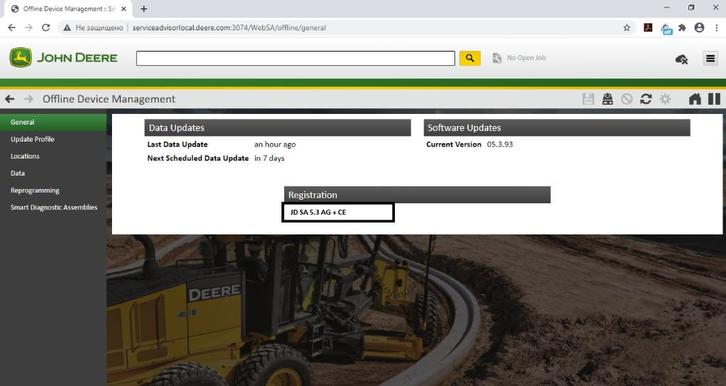Click the version value 05.3.93
The image size is (726, 386).
500,144
